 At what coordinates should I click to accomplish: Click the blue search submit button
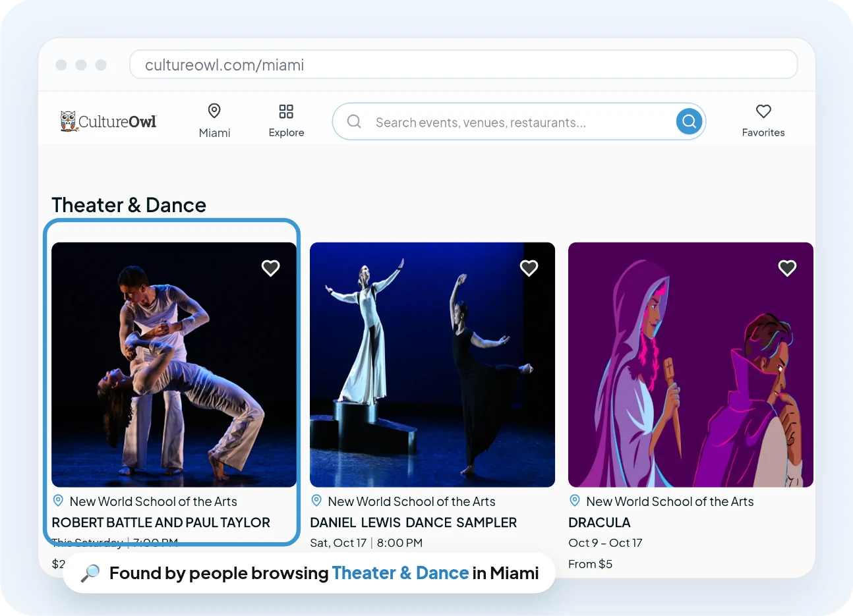[689, 121]
